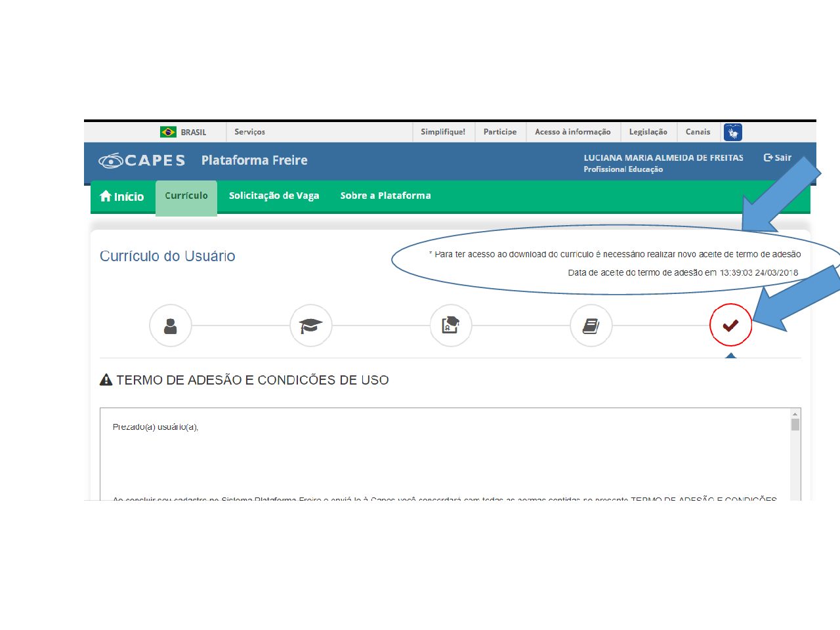Open the Currículo tab
The width and height of the screenshot is (840, 630).
click(186, 196)
